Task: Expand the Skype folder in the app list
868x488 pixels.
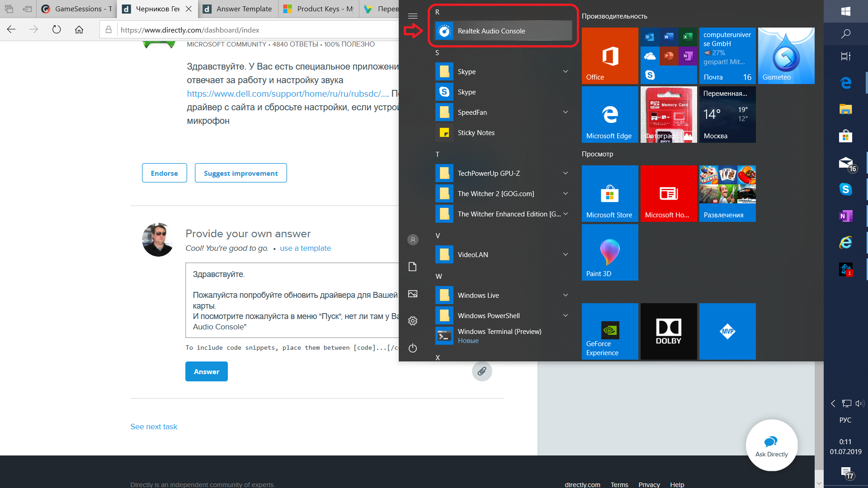Action: 566,72
